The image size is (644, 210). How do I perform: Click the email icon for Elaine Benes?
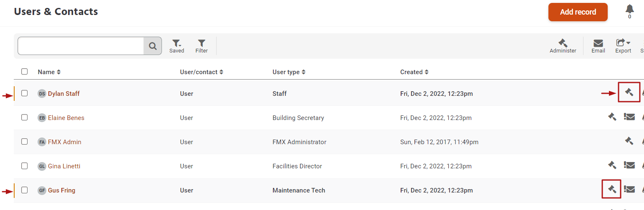[x=629, y=117]
